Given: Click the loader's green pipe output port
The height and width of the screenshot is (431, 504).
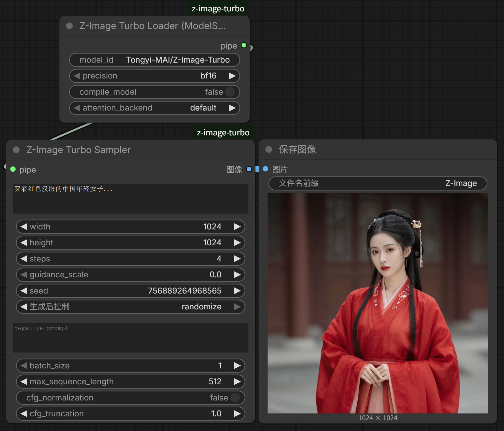Looking at the screenshot, I should 244,46.
